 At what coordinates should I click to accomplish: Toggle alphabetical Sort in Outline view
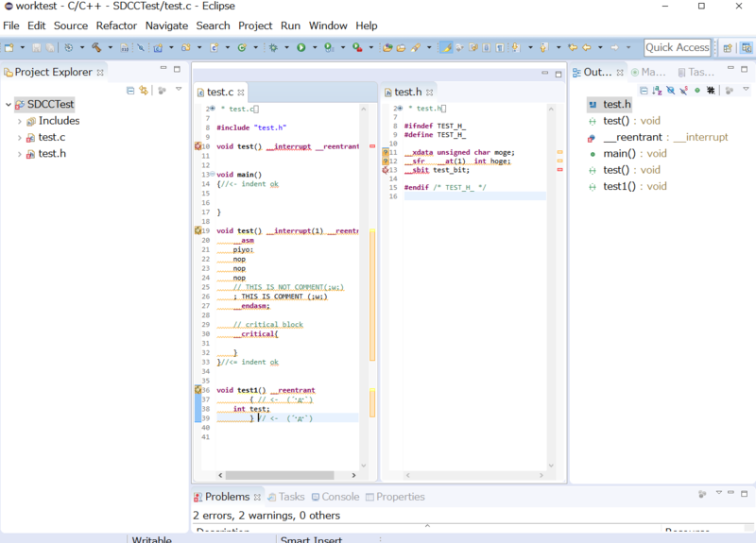click(x=657, y=90)
